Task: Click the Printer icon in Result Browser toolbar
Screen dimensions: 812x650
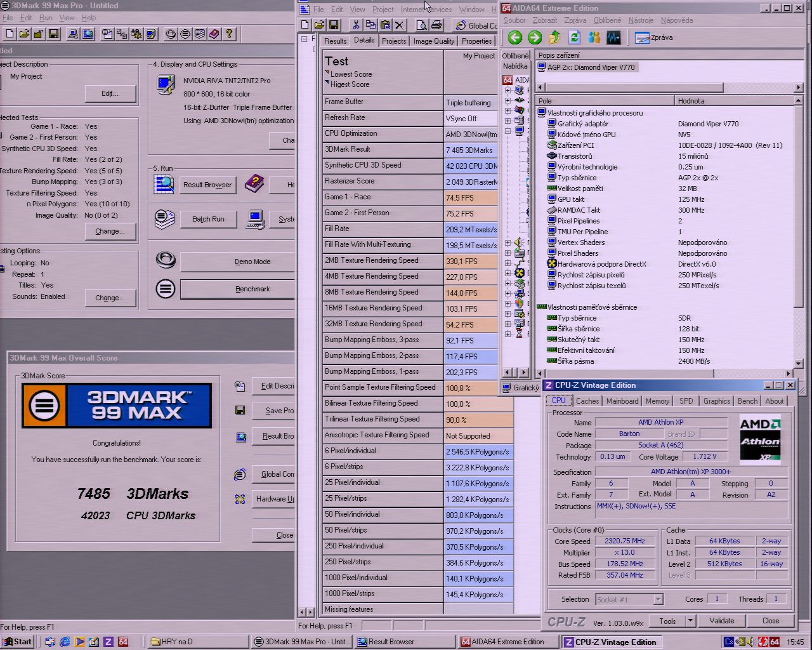Action: [436, 25]
